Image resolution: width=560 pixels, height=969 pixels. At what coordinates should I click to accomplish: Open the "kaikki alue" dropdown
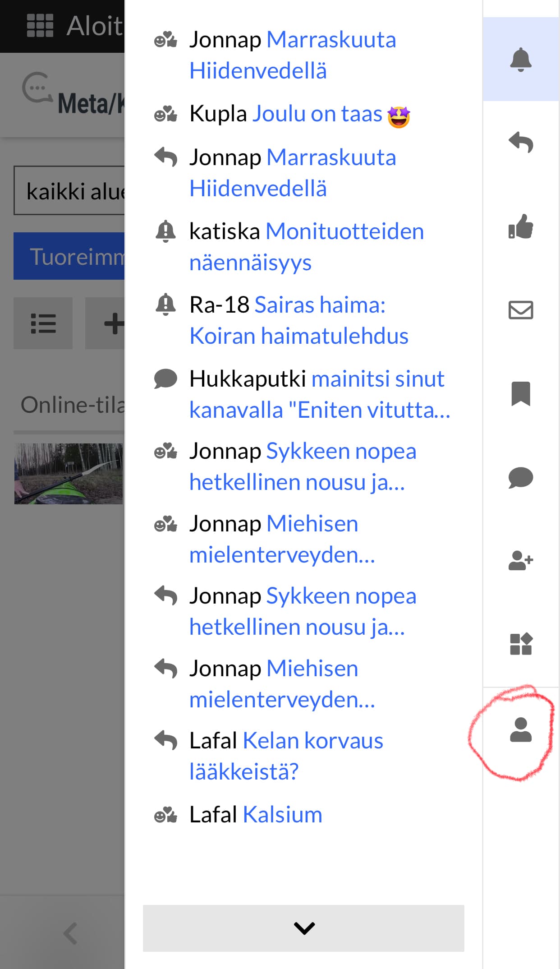pos(69,191)
